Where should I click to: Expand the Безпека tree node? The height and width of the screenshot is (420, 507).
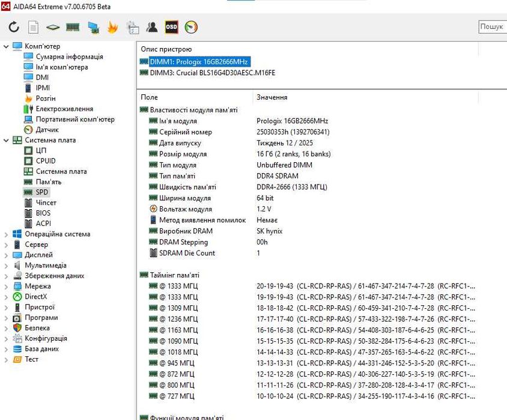pyautogui.click(x=6, y=328)
